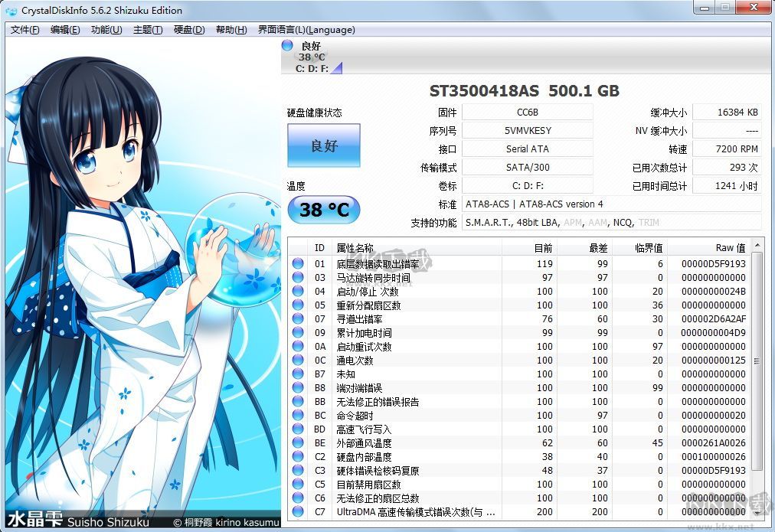Click blue status dot beside UltraDMA 错误次数
The height and width of the screenshot is (532, 775).
pos(298,511)
